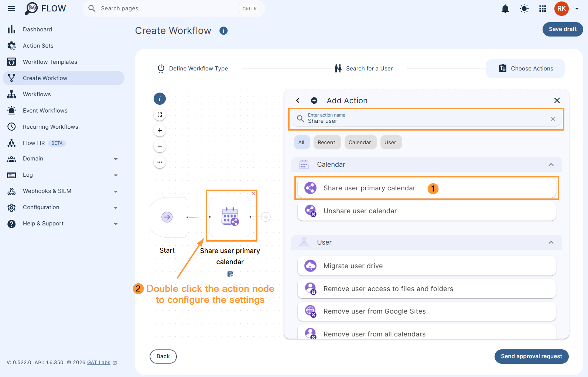Select the Search for a User step

click(364, 69)
